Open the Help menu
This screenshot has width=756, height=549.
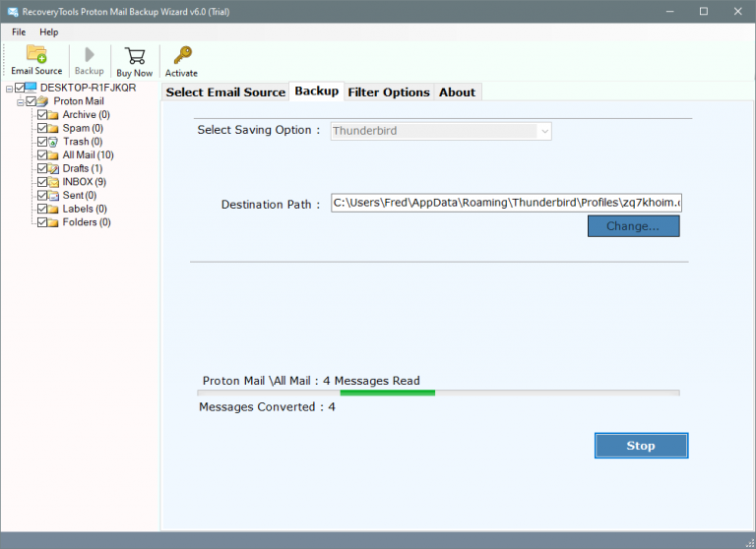click(48, 32)
